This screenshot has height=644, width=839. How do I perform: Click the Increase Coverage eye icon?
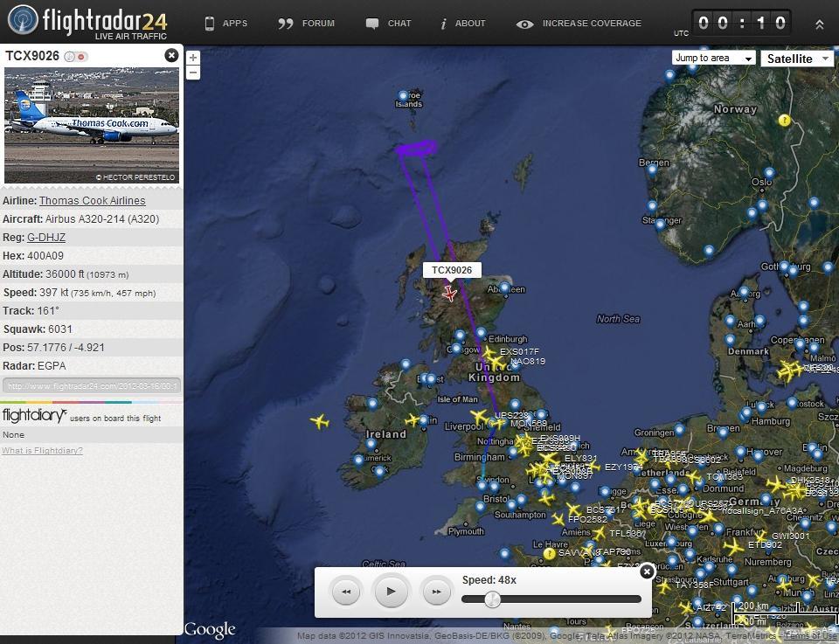pyautogui.click(x=524, y=24)
